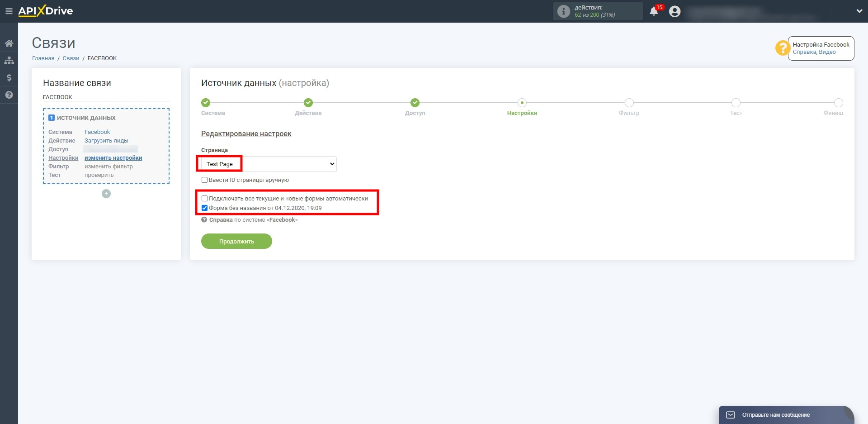Click the actions info icon
The image size is (868, 424).
coord(563,11)
